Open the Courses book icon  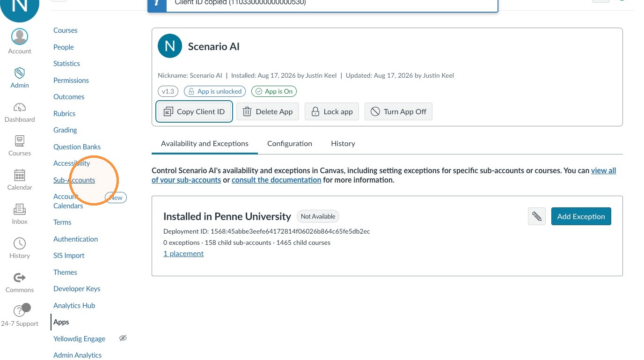19,141
